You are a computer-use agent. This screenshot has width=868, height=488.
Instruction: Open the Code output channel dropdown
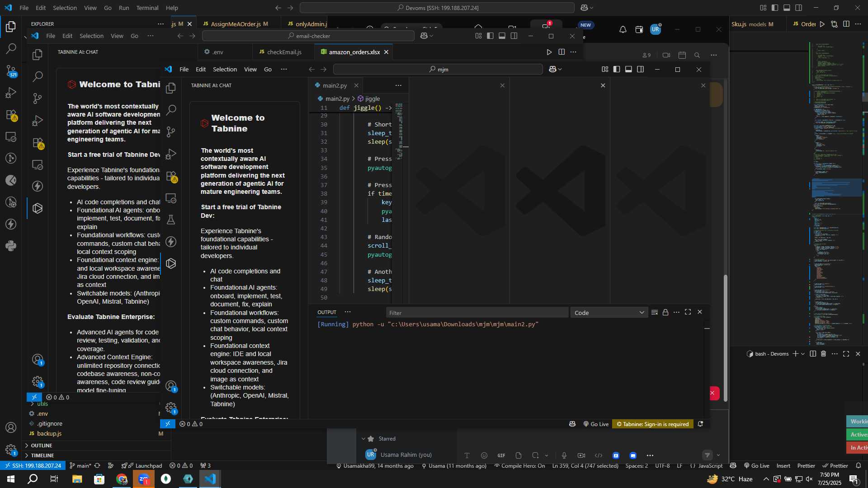tap(609, 313)
